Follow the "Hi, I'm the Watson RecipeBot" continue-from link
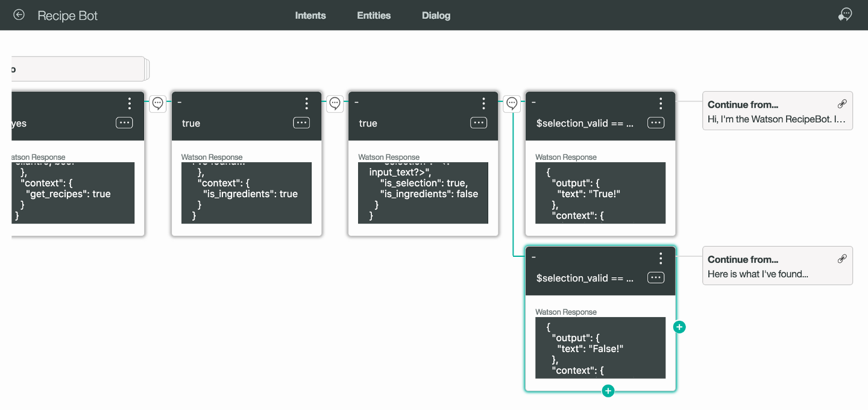The width and height of the screenshot is (868, 410). click(776, 119)
